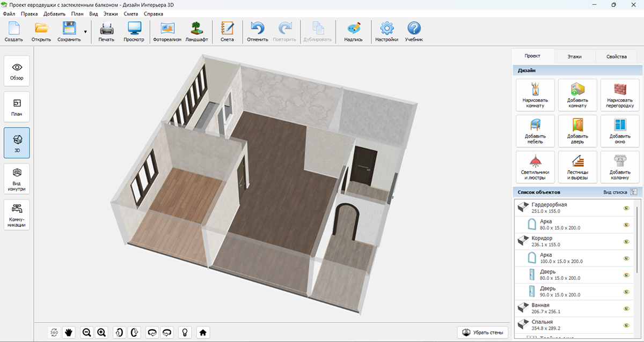Select the hand pan tool

[x=69, y=332]
